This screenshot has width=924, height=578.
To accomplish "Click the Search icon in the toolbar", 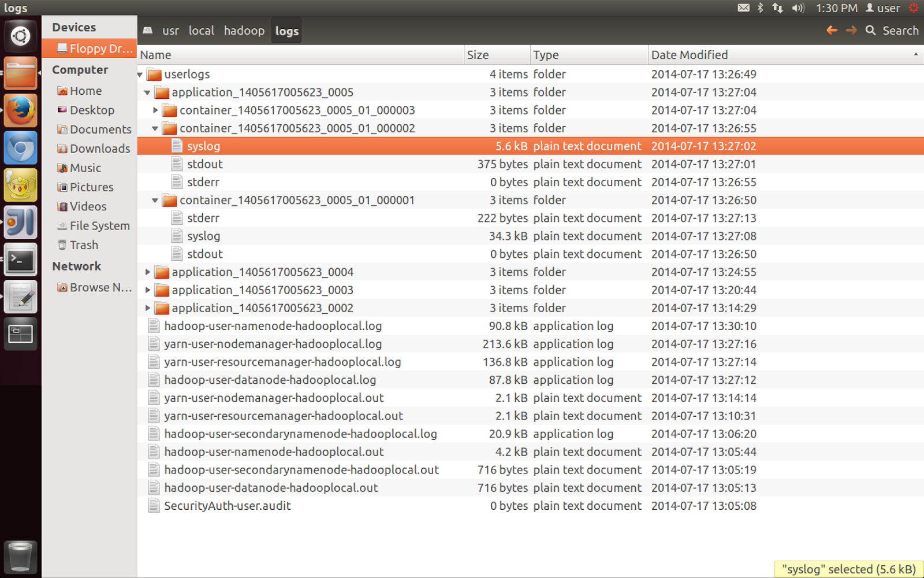I will [871, 31].
